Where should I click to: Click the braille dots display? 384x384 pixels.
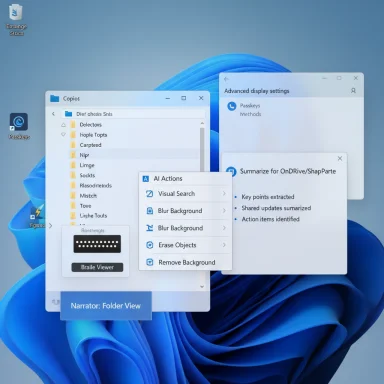tap(97, 244)
